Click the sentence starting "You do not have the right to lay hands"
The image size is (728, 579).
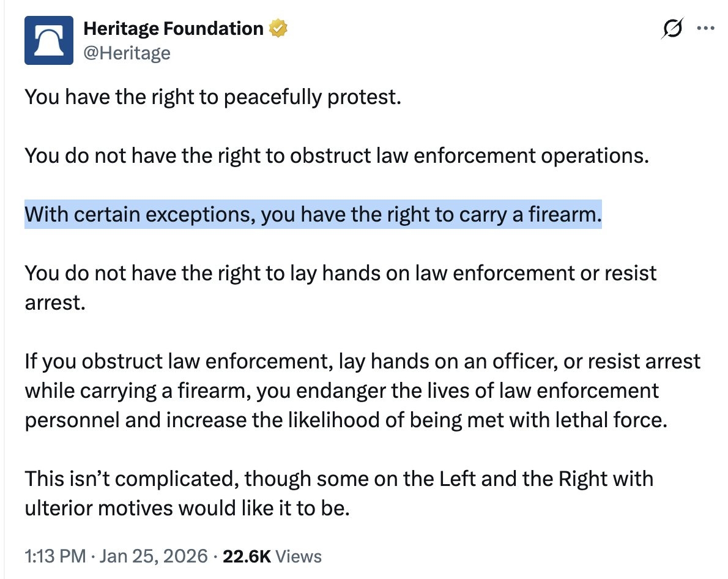pos(340,274)
